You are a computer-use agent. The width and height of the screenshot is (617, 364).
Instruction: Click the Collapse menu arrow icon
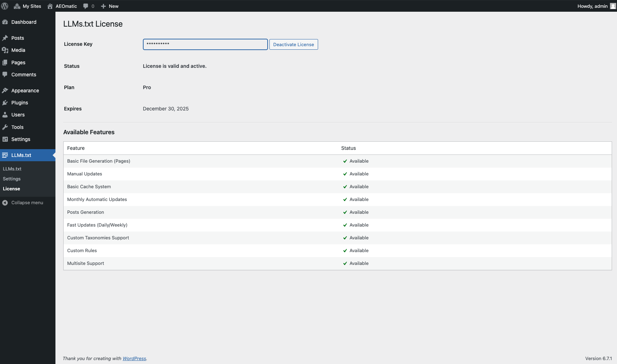5,203
